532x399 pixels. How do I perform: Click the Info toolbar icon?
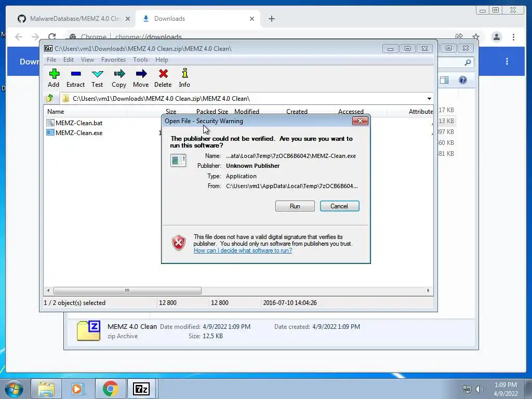coord(184,78)
